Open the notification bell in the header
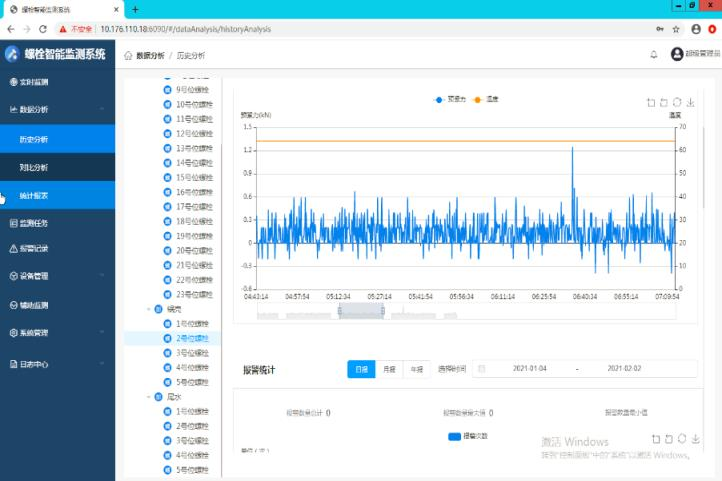The image size is (722, 481). pos(654,55)
